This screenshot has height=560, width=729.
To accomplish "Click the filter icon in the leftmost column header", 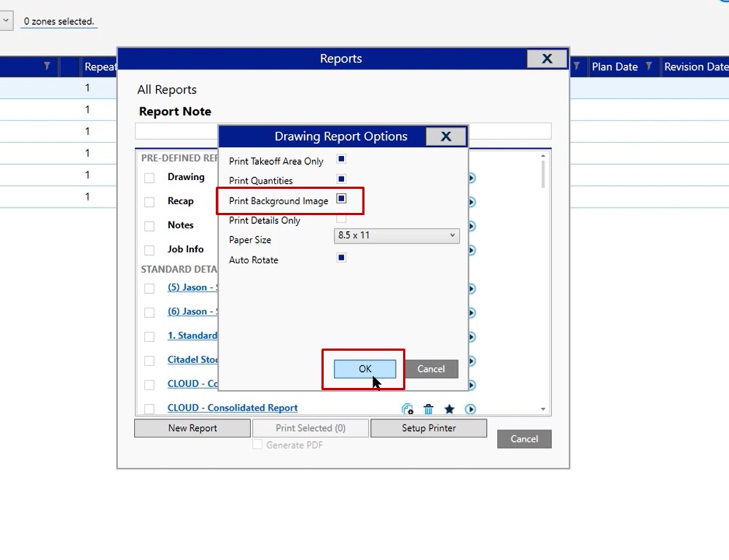I will 47,66.
